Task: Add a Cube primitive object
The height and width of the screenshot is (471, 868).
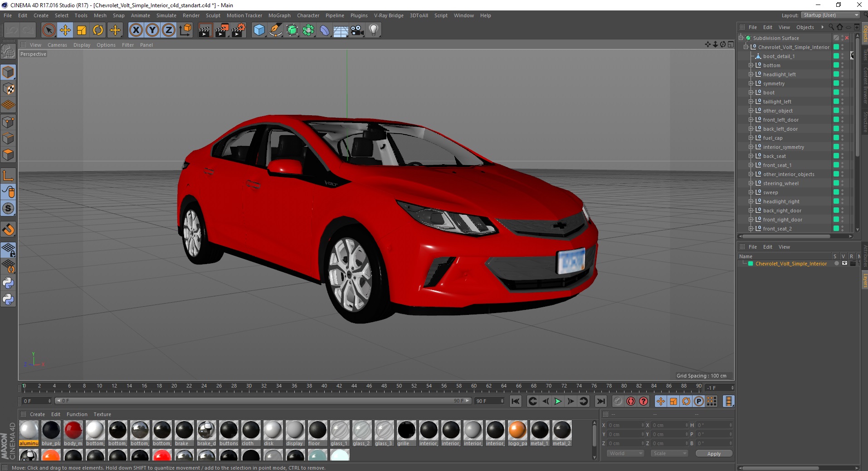Action: [259, 30]
